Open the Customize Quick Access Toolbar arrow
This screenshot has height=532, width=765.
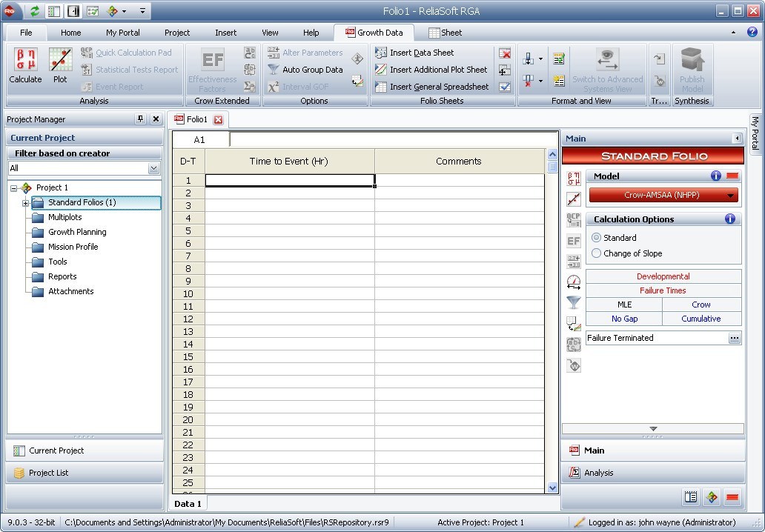click(x=142, y=10)
